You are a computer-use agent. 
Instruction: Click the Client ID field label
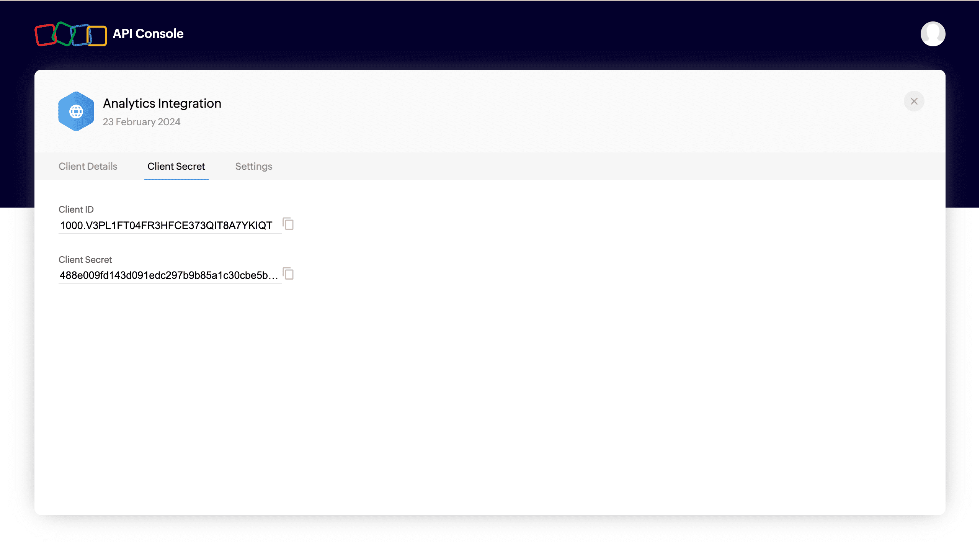click(x=76, y=210)
